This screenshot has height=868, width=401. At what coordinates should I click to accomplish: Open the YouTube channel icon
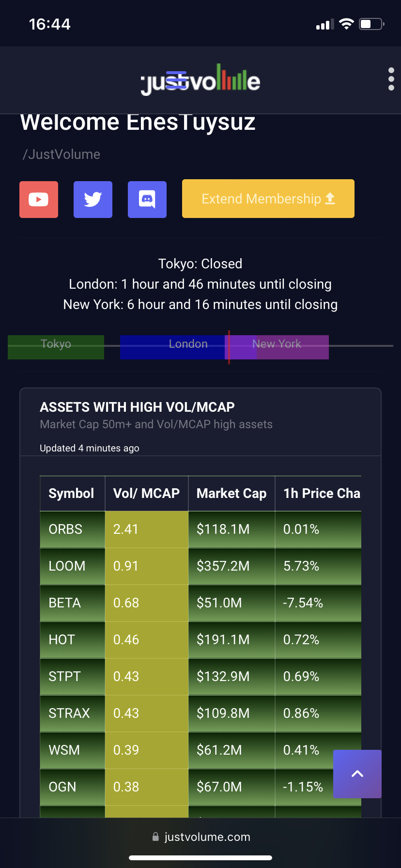point(39,200)
